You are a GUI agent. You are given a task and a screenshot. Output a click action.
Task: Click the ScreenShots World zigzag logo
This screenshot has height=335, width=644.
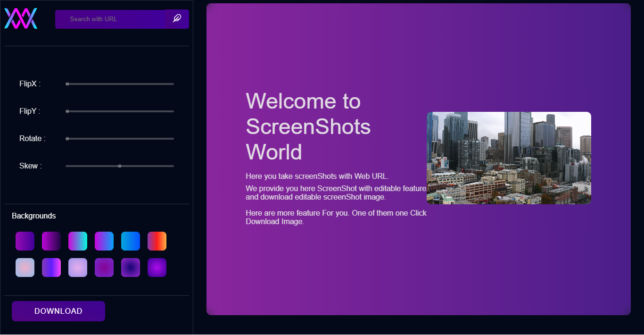[21, 19]
